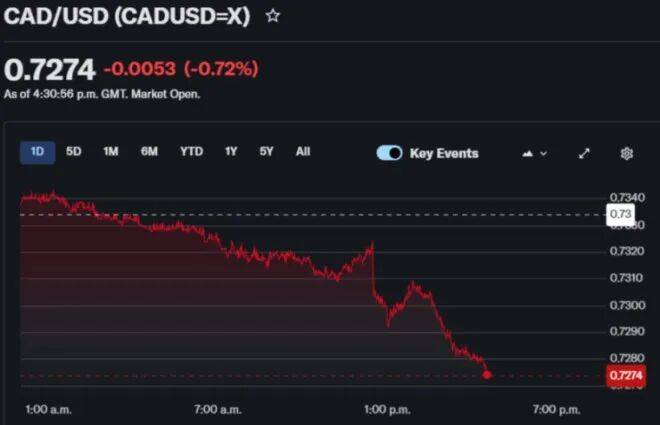This screenshot has height=425, width=660.
Task: Click the 0.7274 red price label on axis
Action: pyautogui.click(x=625, y=375)
